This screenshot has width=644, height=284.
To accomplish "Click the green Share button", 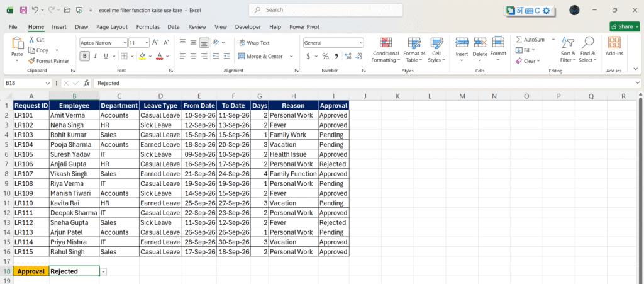I will [x=624, y=26].
